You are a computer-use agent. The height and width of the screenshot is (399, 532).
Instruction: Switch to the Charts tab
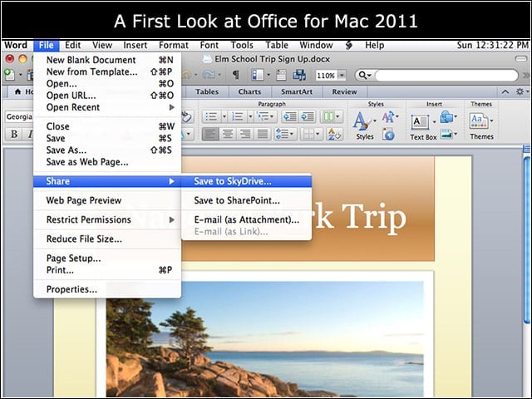click(249, 91)
